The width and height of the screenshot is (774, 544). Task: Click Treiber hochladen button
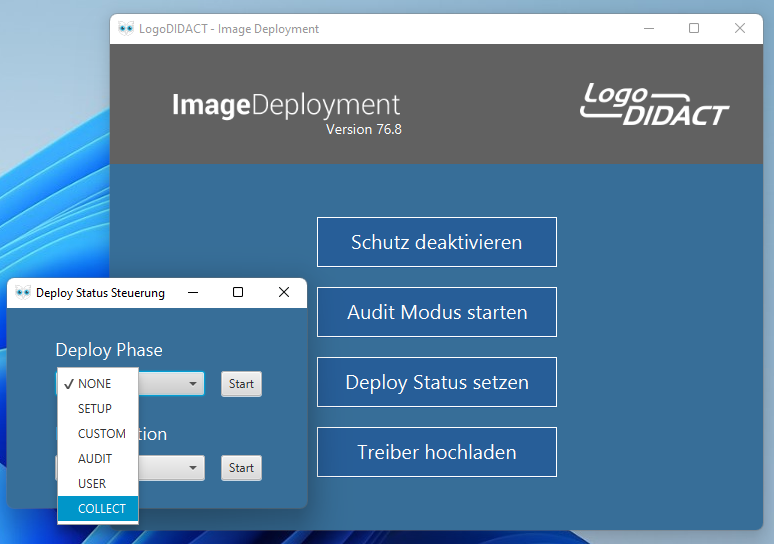tap(436, 452)
